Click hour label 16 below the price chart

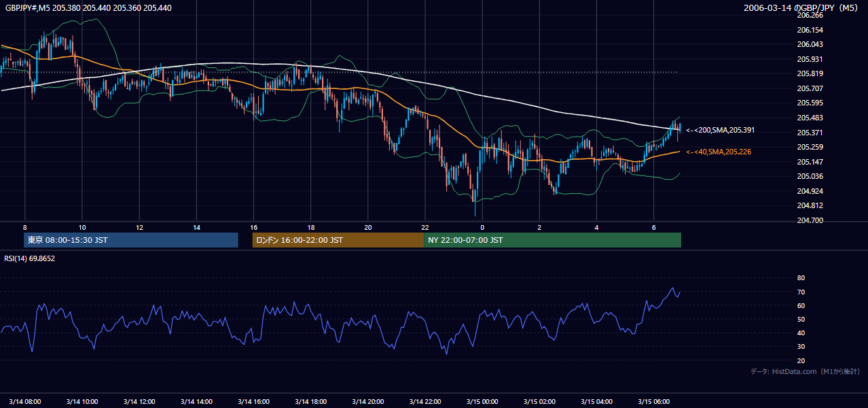coord(253,227)
